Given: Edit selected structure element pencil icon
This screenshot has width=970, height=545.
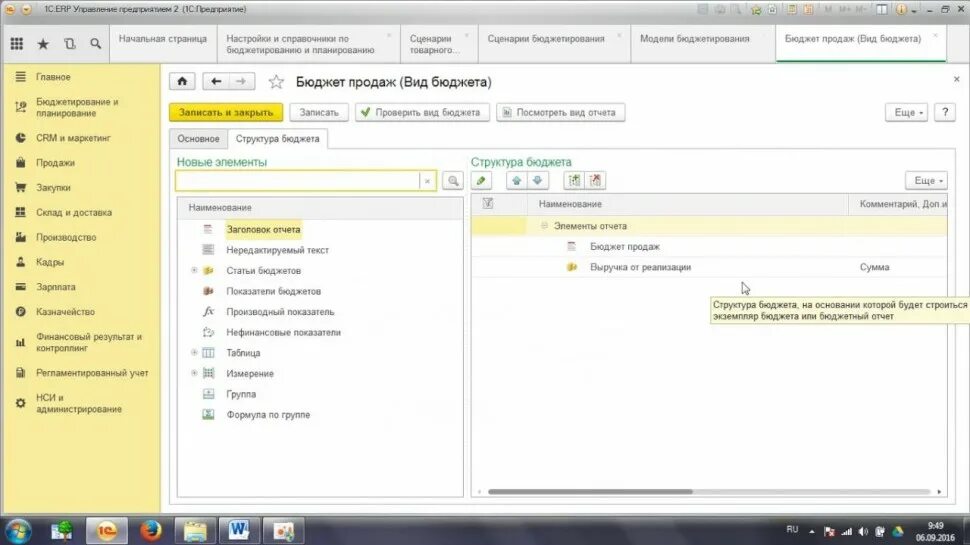Looking at the screenshot, I should [481, 181].
